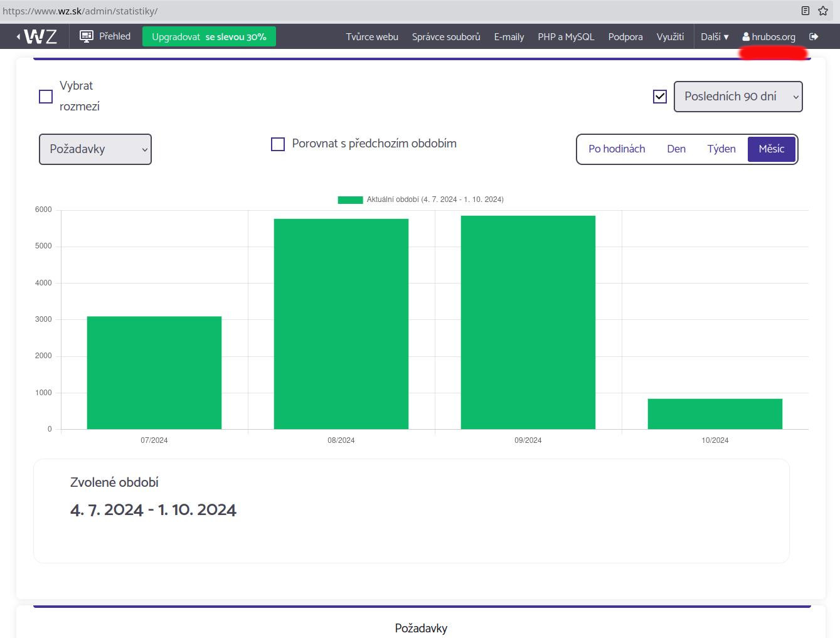Click the address bar URL
Viewport: 840px width, 638px height.
[x=80, y=11]
